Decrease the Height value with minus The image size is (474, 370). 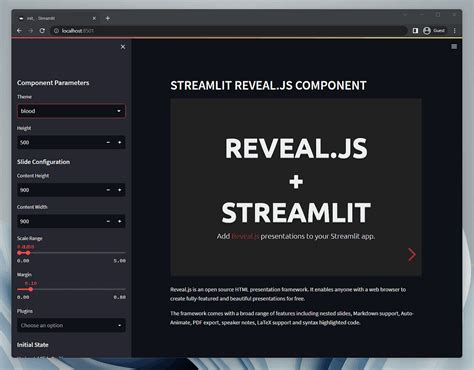[108, 142]
